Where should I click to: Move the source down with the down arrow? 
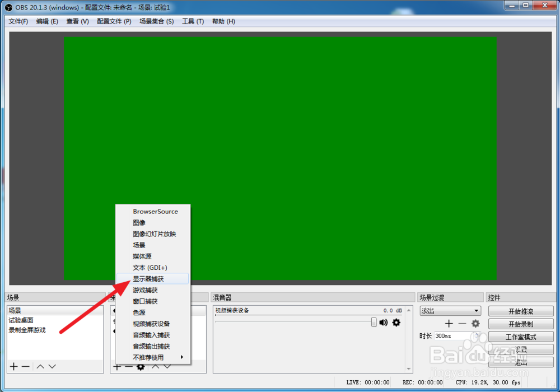[x=167, y=367]
